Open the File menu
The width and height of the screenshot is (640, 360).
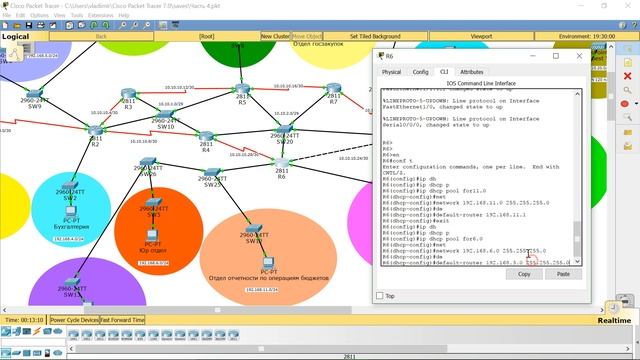click(x=7, y=15)
